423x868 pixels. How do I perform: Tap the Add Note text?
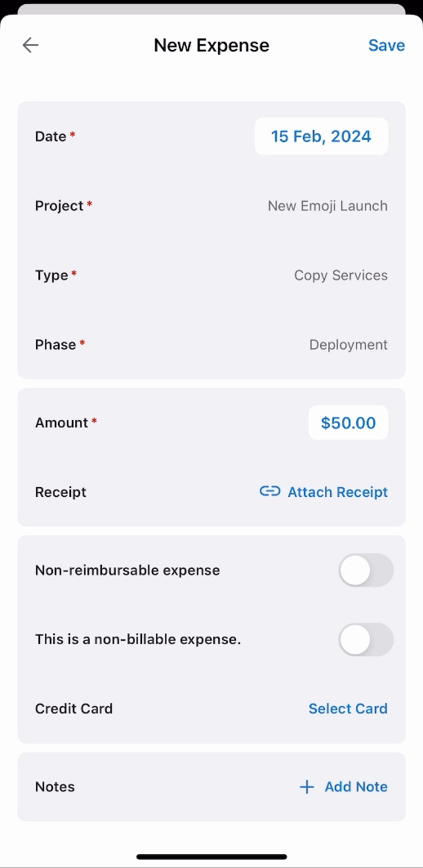[x=356, y=786]
